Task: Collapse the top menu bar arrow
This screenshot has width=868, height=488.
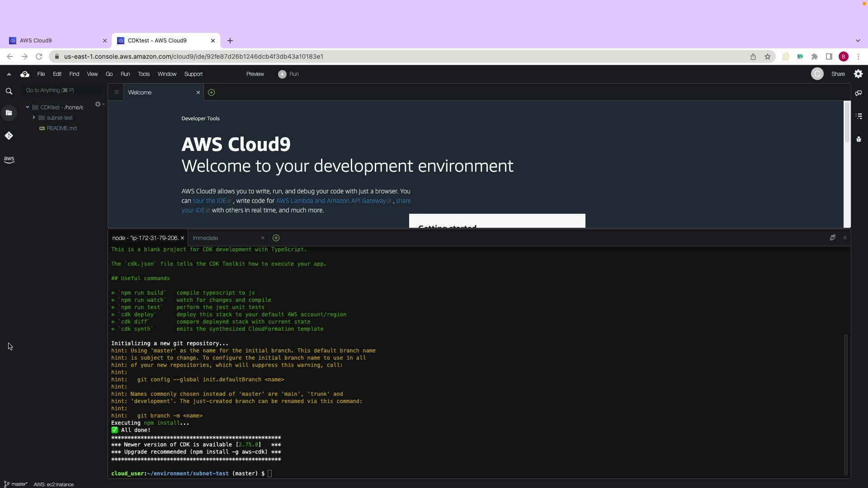Action: (9, 74)
